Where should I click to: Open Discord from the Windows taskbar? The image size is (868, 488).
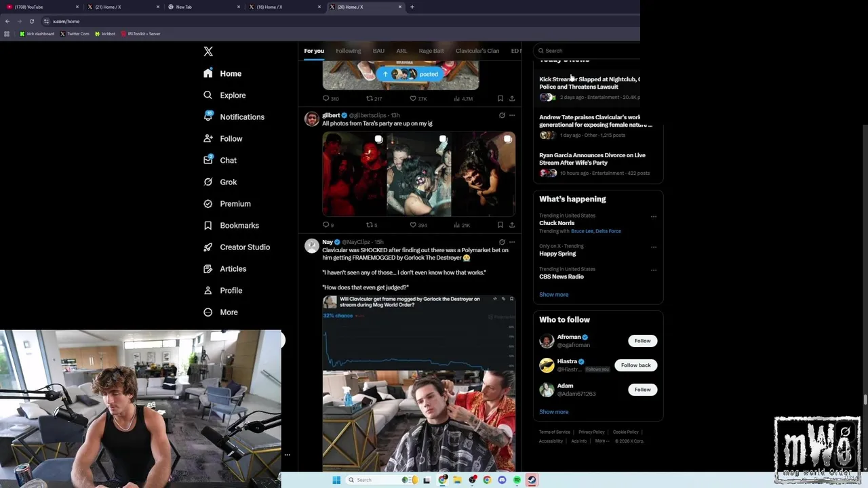click(x=502, y=480)
